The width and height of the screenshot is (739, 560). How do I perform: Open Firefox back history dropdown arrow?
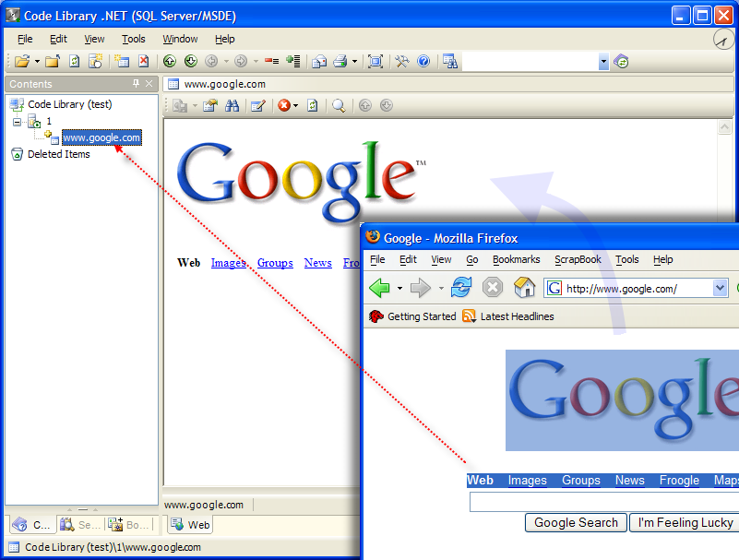pyautogui.click(x=399, y=288)
